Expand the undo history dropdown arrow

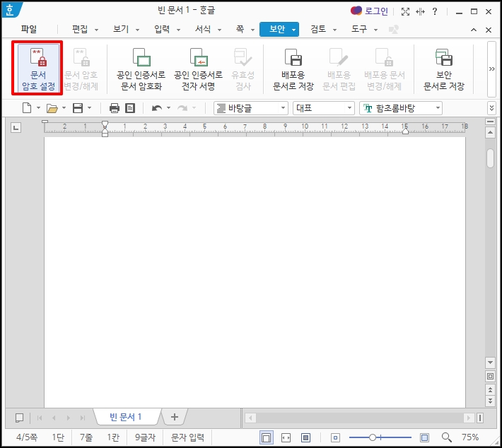[168, 108]
